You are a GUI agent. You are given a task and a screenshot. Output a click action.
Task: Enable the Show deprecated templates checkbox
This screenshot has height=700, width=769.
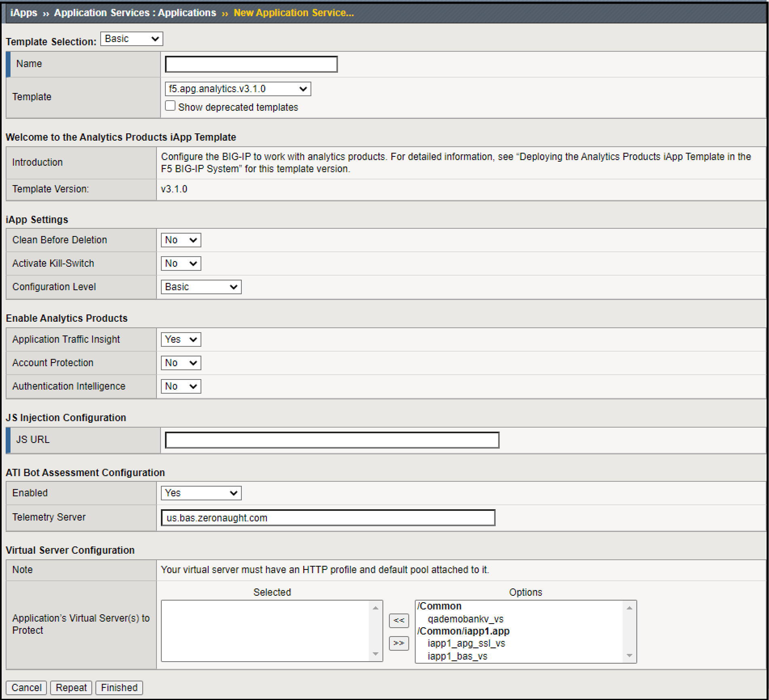(171, 105)
